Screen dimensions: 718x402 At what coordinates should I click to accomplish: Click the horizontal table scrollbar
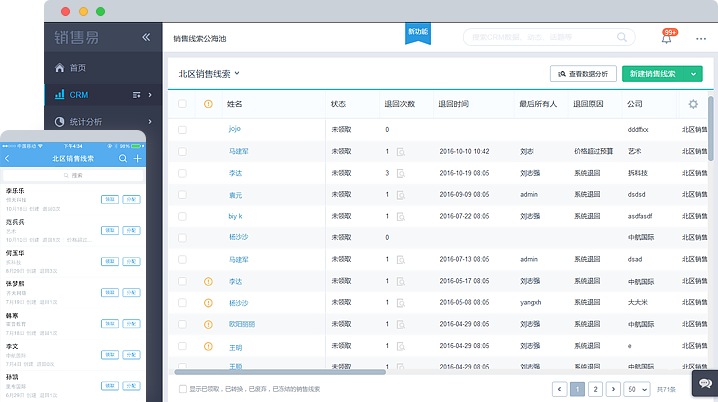point(280,372)
